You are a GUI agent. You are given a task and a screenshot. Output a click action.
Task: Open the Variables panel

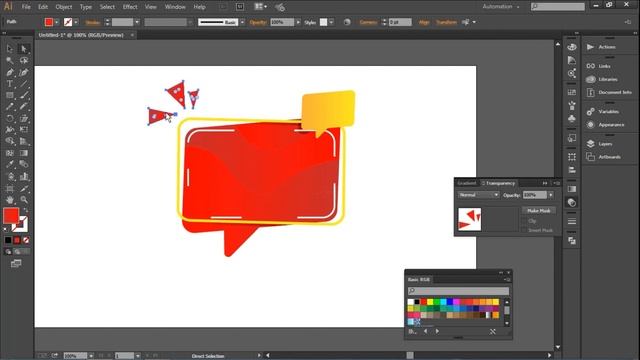point(608,111)
